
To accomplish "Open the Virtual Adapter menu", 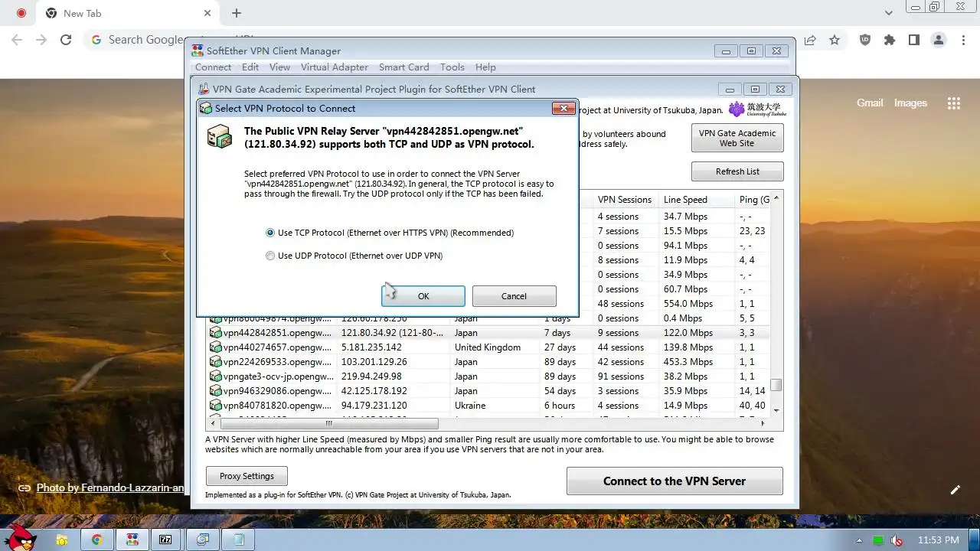I will [x=335, y=67].
